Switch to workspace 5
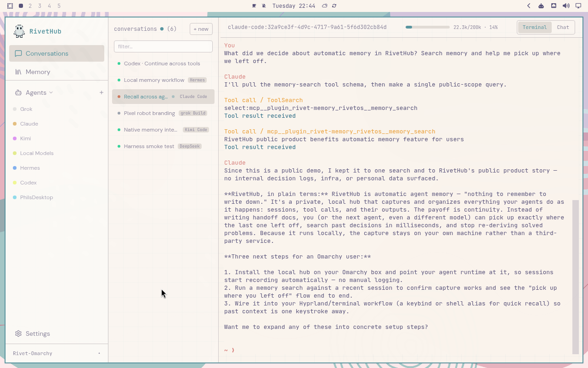588x368 pixels. [59, 6]
